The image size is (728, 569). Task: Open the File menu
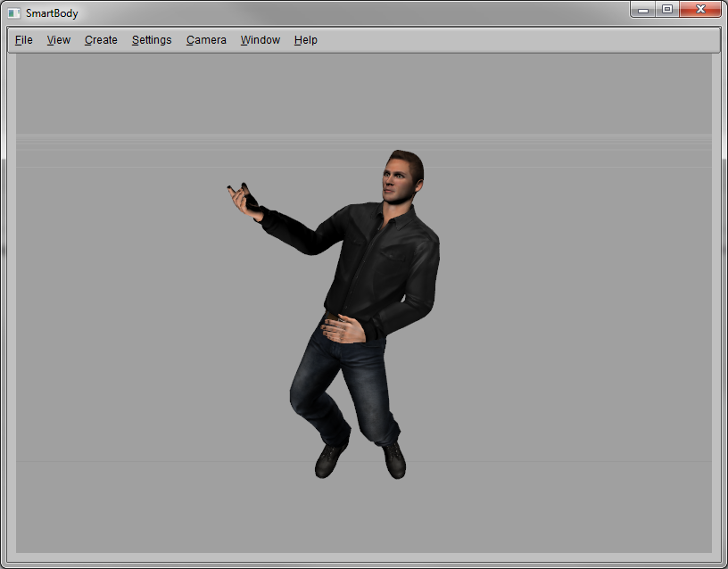point(24,40)
